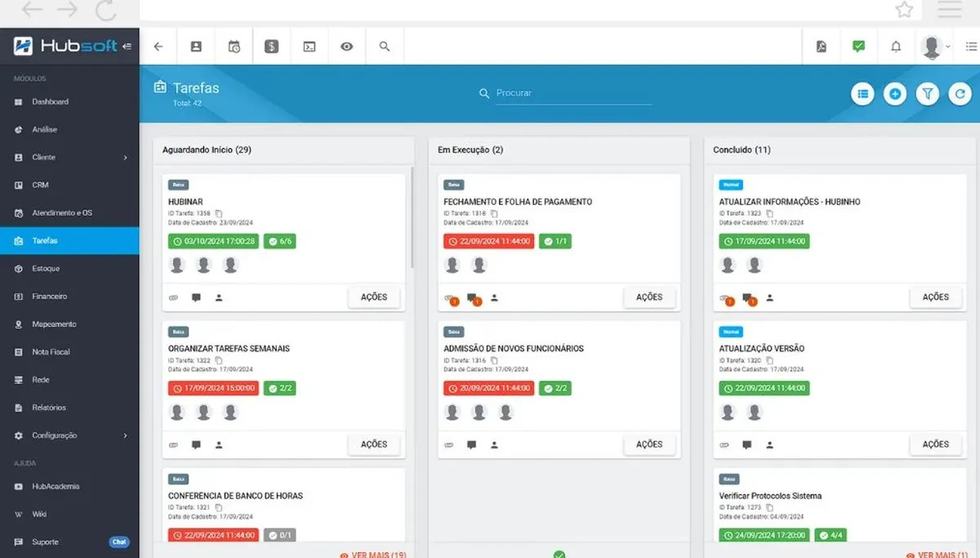Screen dimensions: 980x558
Task: Toggle the eye visibility icon in toolbar
Action: tap(347, 47)
